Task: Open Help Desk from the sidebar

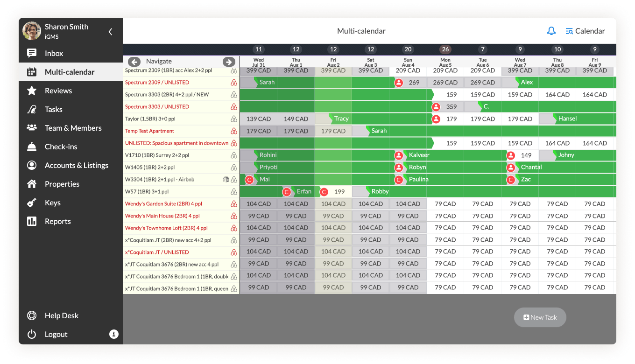Action: [61, 315]
